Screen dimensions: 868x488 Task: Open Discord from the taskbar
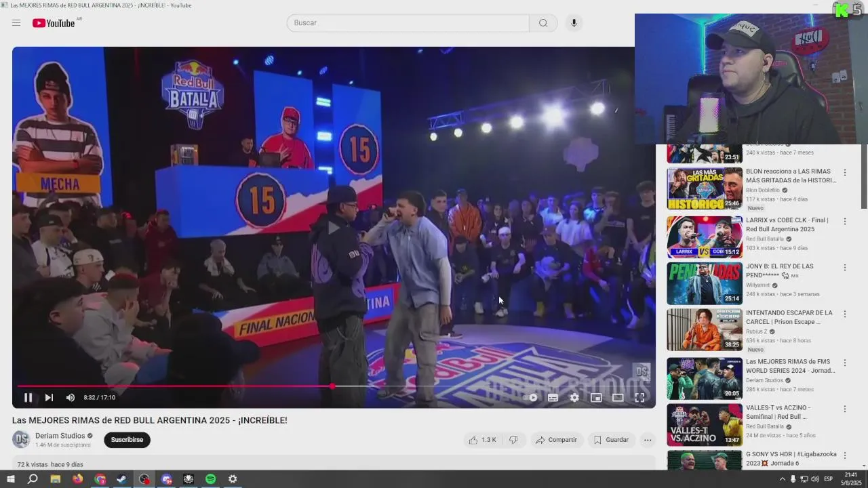point(167,479)
